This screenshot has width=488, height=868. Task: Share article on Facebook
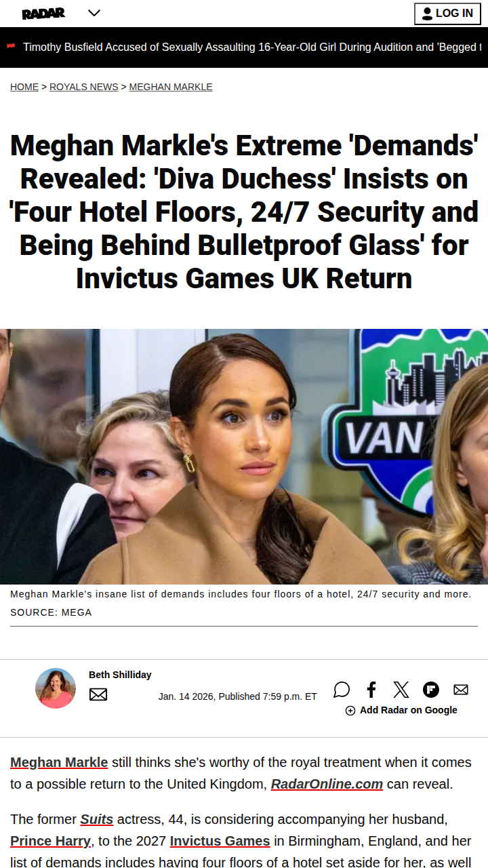tap(371, 690)
